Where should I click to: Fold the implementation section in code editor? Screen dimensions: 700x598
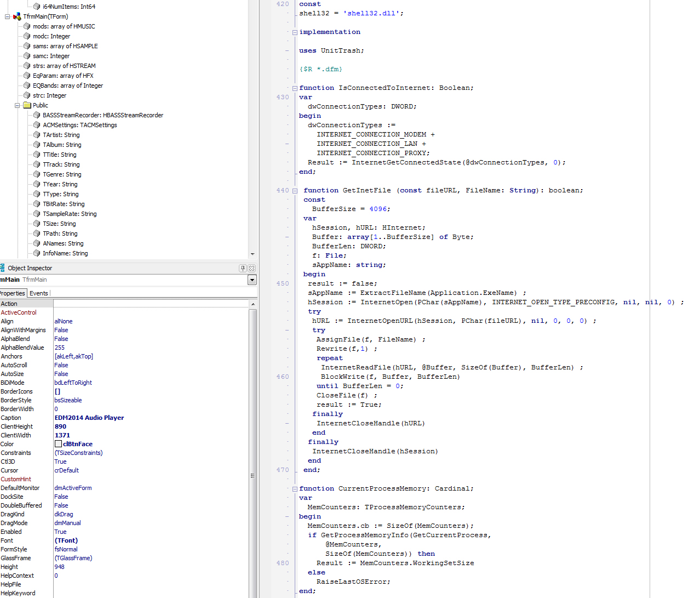[x=295, y=32]
